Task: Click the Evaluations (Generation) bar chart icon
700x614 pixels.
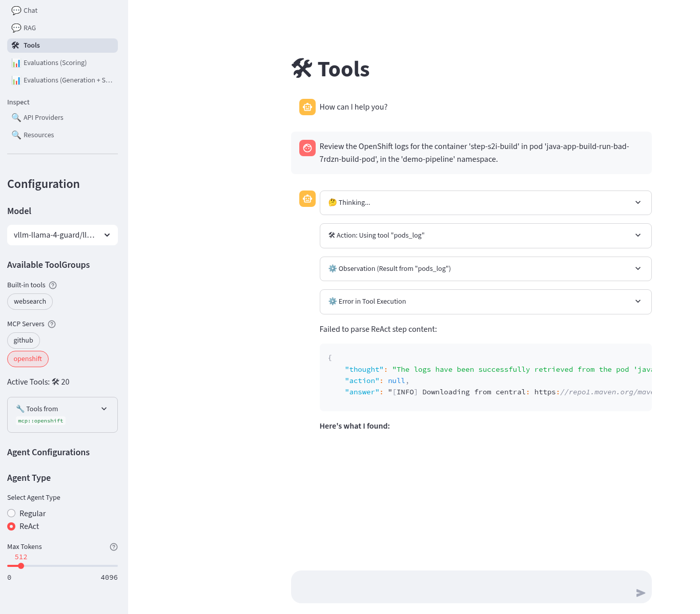Action: click(x=16, y=80)
